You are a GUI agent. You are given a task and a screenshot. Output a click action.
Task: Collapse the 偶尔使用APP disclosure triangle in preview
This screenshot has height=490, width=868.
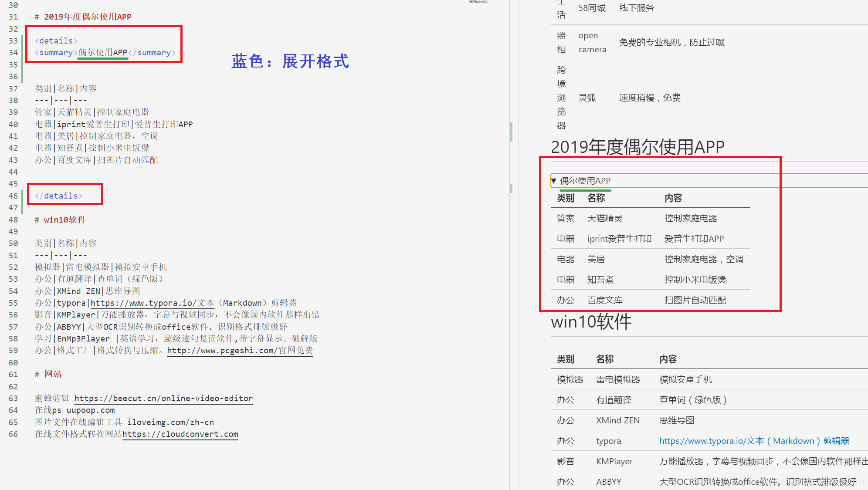554,181
